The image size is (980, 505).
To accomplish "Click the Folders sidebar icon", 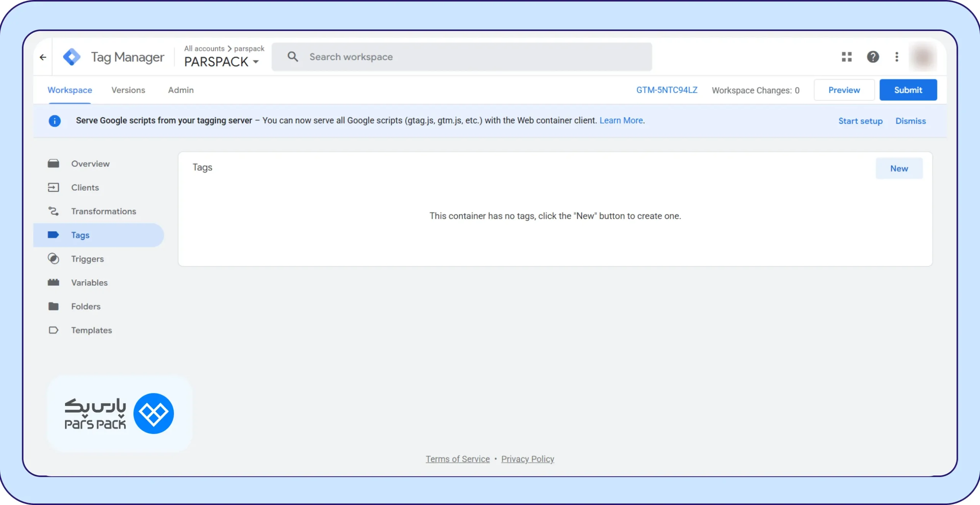I will 53,306.
